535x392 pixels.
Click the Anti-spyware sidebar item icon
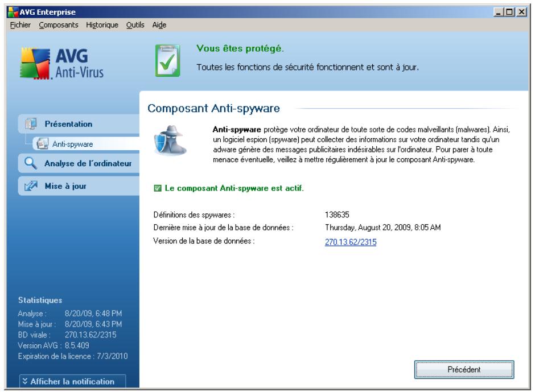43,143
